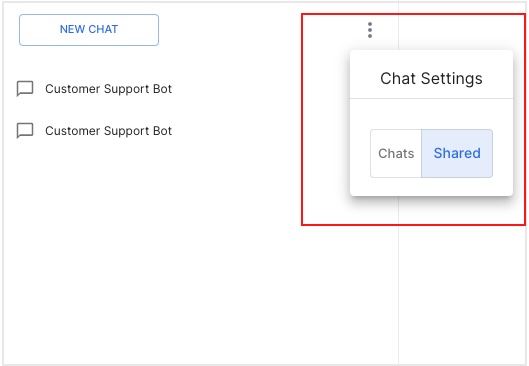Switch the list view to Shared
The width and height of the screenshot is (529, 366).
point(457,153)
